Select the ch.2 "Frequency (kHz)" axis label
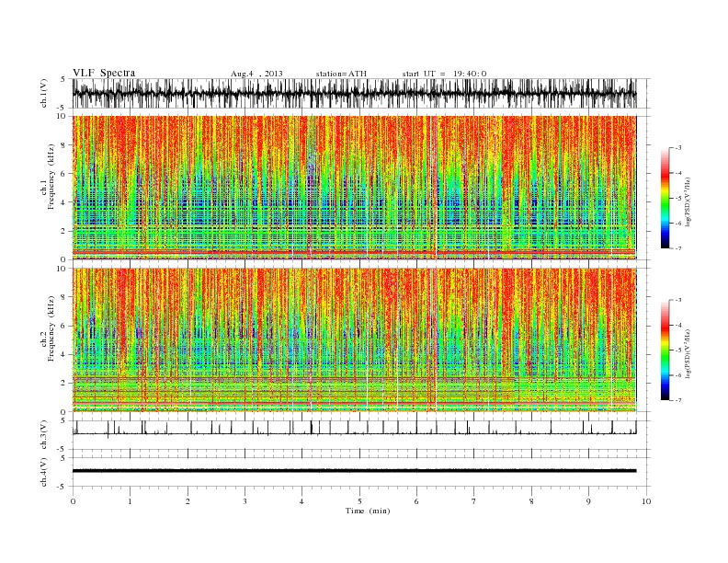 pyautogui.click(x=51, y=328)
